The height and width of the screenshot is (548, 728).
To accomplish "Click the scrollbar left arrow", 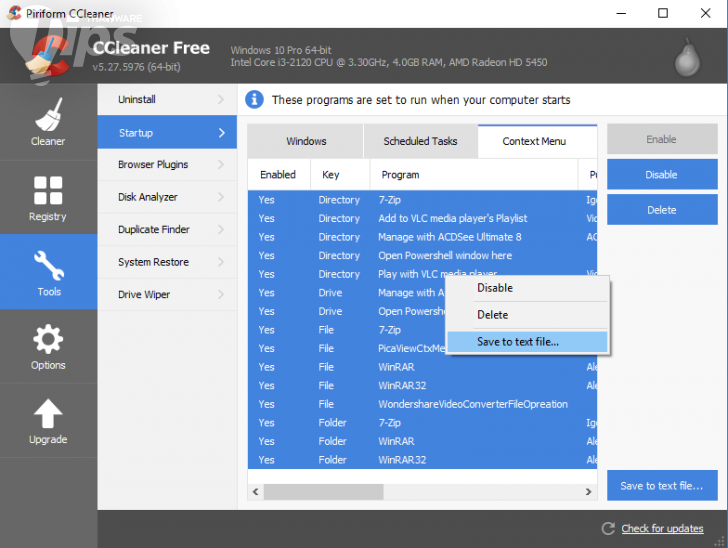I will pyautogui.click(x=255, y=491).
